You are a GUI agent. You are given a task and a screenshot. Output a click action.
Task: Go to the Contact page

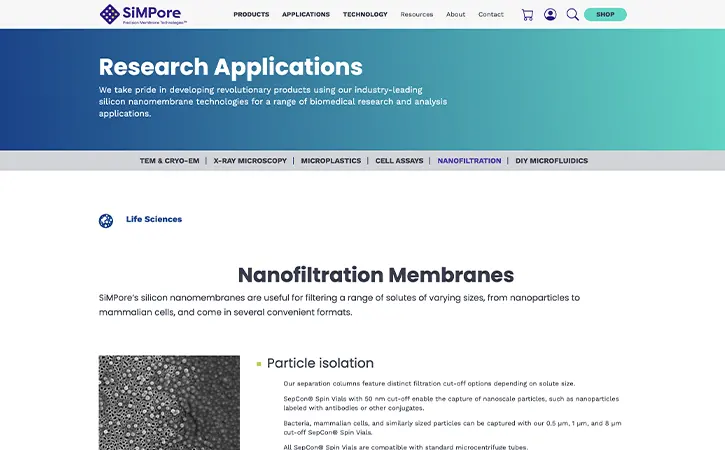491,14
